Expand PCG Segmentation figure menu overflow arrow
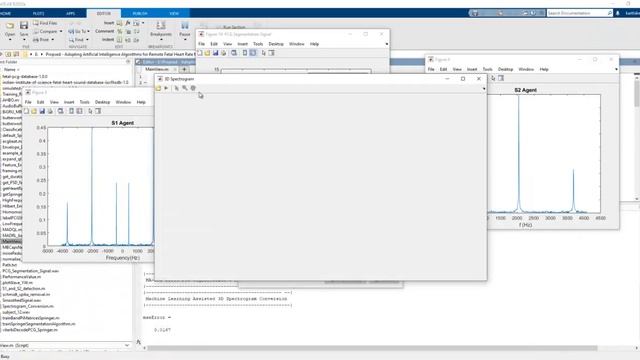The image size is (640, 360). coord(387,44)
